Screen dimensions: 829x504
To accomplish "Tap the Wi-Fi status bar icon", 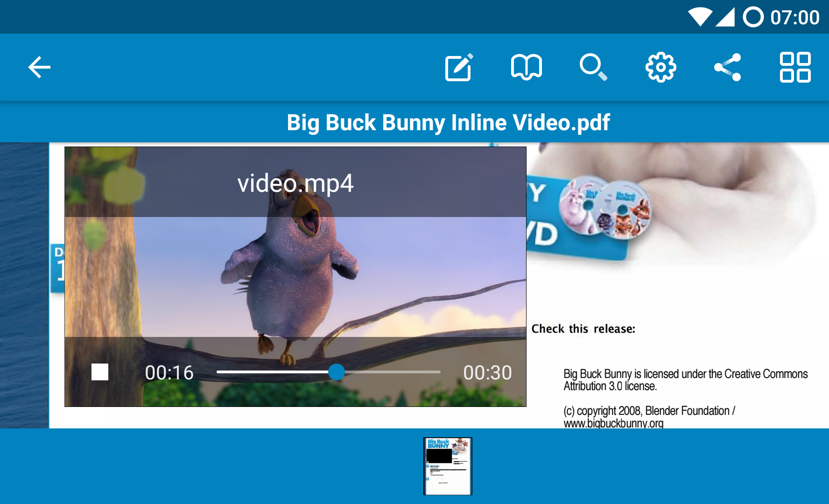I will click(700, 17).
